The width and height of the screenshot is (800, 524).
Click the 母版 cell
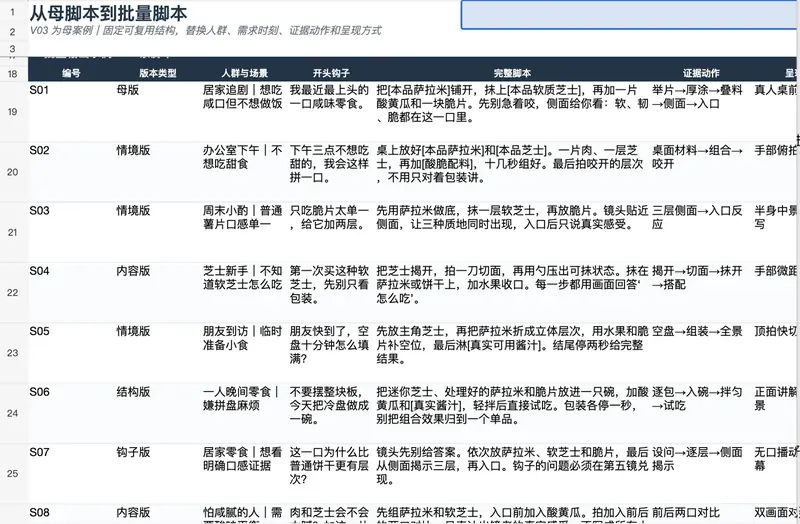158,112
